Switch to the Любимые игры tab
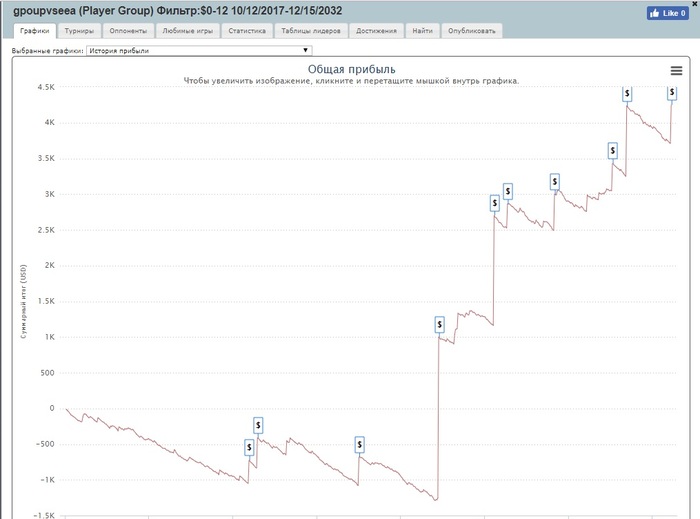This screenshot has height=519, width=700. coord(188,31)
